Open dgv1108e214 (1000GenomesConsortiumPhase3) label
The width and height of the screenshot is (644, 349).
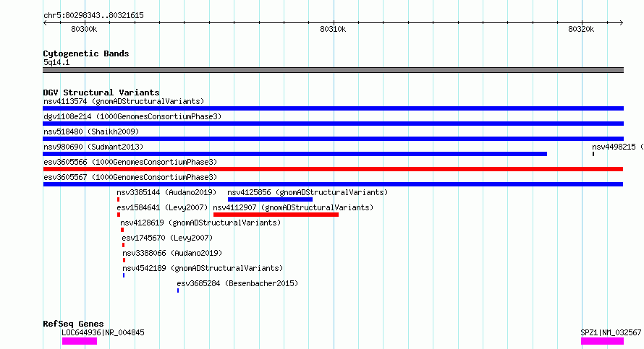tap(132, 116)
